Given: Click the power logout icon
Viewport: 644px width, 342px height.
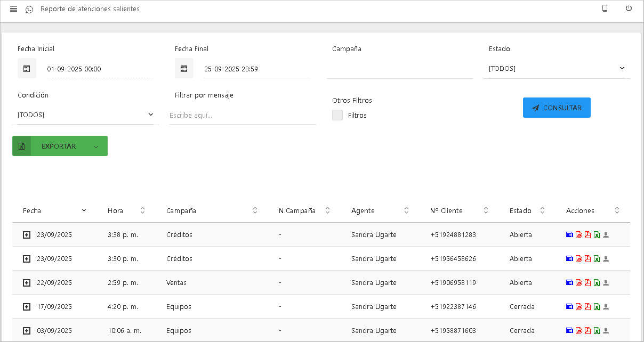Looking at the screenshot, I should point(629,9).
